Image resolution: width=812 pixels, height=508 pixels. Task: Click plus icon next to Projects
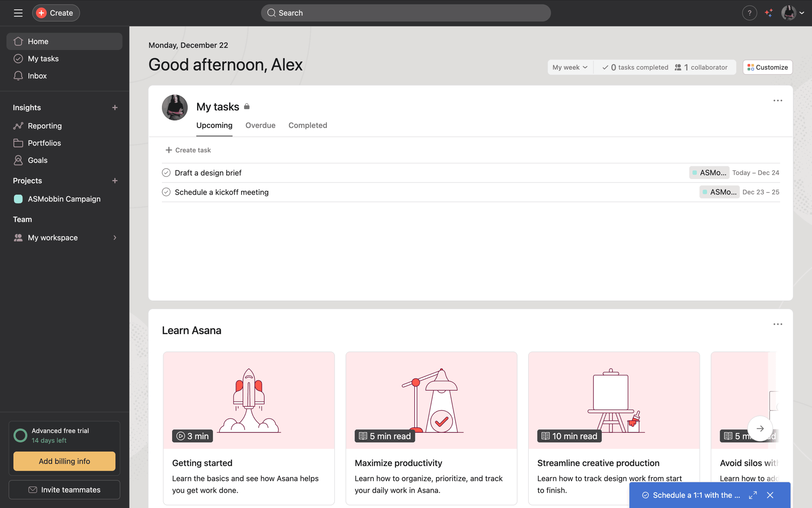click(x=115, y=181)
